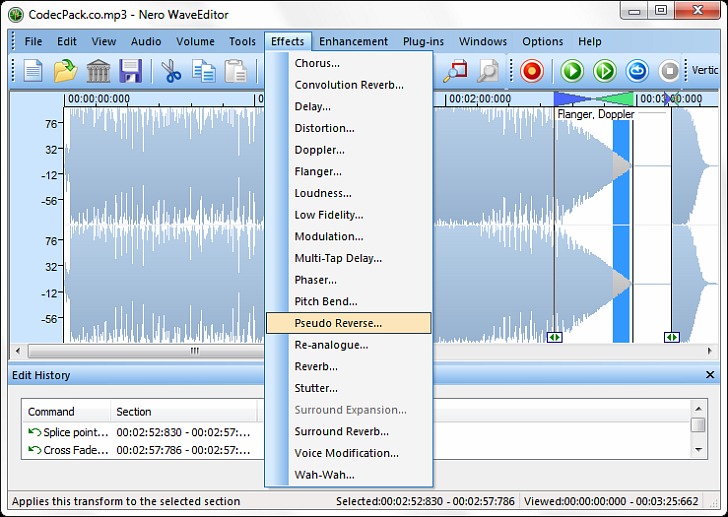This screenshot has width=728, height=517.
Task: Open the Windows menu
Action: point(483,41)
